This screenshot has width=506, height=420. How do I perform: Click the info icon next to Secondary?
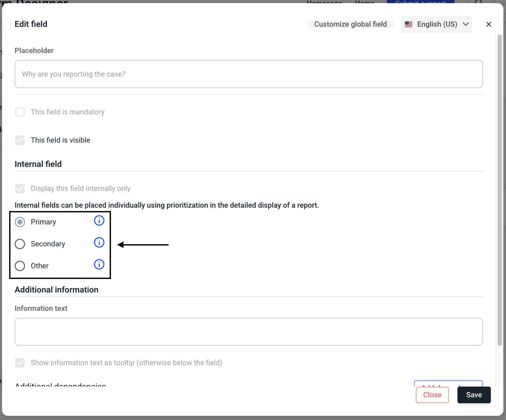pos(99,243)
